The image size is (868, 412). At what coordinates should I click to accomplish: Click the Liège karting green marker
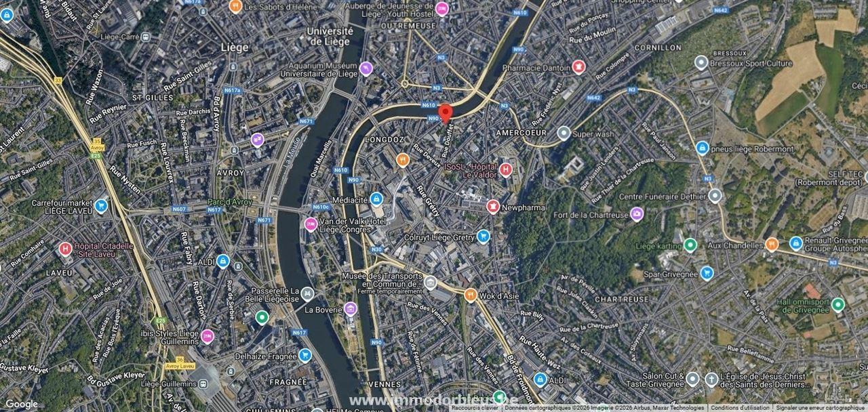pos(690,245)
